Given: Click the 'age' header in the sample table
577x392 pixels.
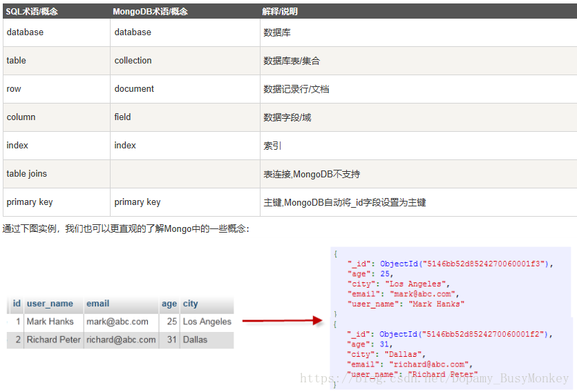Looking at the screenshot, I should coord(169,304).
